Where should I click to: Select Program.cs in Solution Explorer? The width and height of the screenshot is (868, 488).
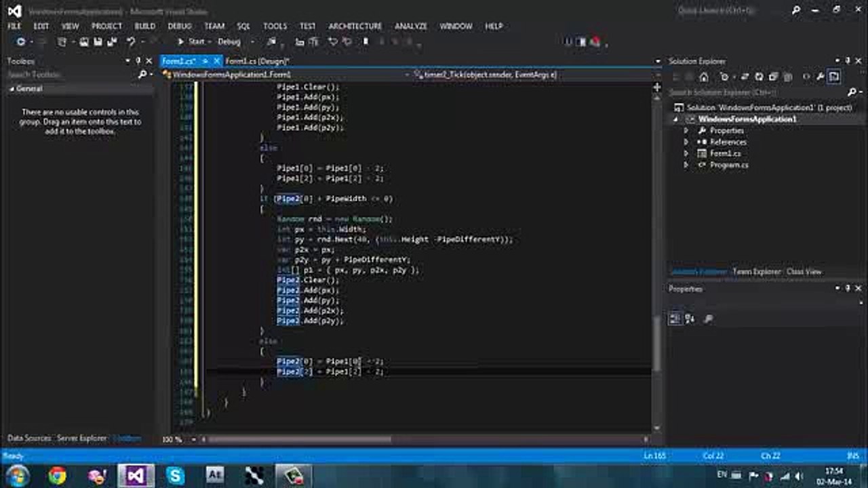click(729, 165)
